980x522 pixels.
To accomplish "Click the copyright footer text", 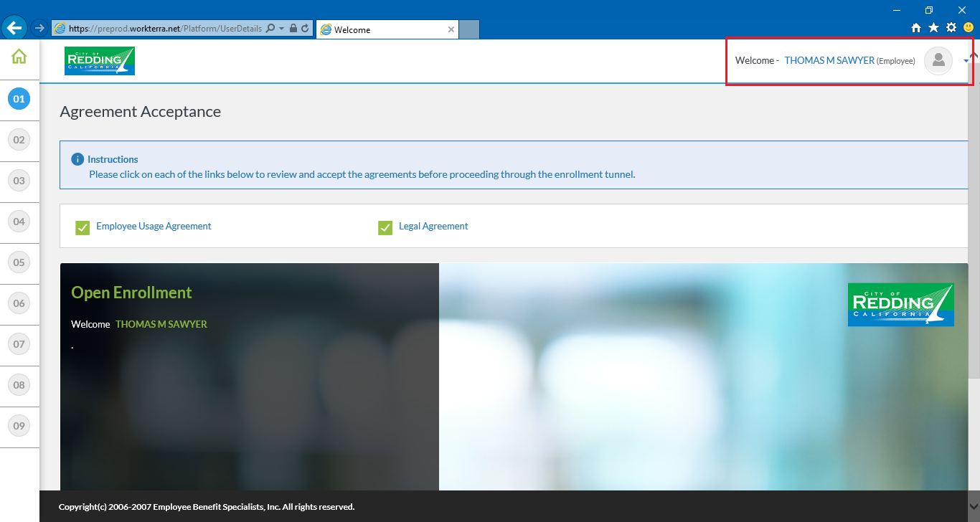I will [x=207, y=507].
